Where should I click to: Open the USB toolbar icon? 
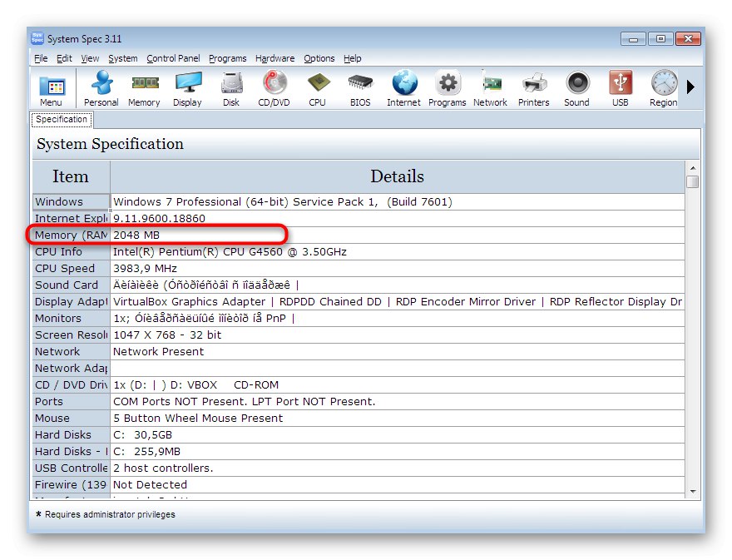[621, 89]
